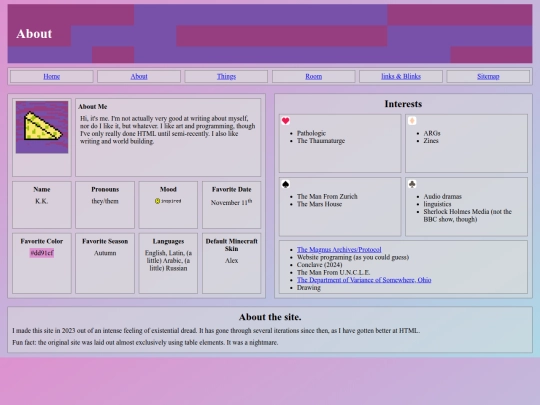Click the Default Minecraft Skin label
This screenshot has width=540, height=405.
pyautogui.click(x=231, y=245)
